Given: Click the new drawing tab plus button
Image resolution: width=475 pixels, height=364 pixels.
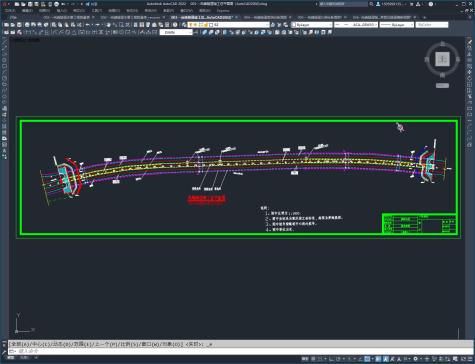Looking at the screenshot, I should click(x=425, y=17).
